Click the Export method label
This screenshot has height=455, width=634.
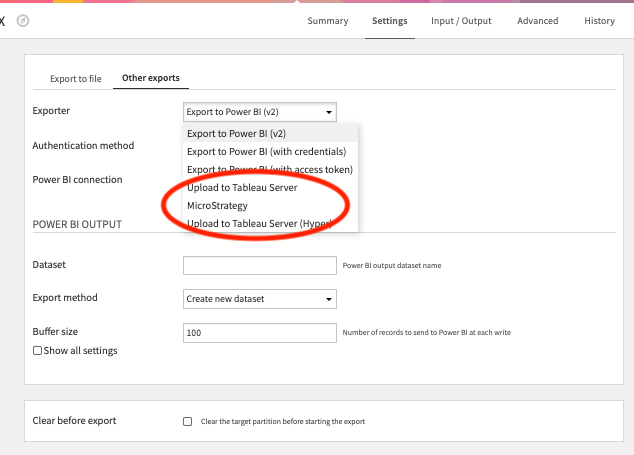65,297
